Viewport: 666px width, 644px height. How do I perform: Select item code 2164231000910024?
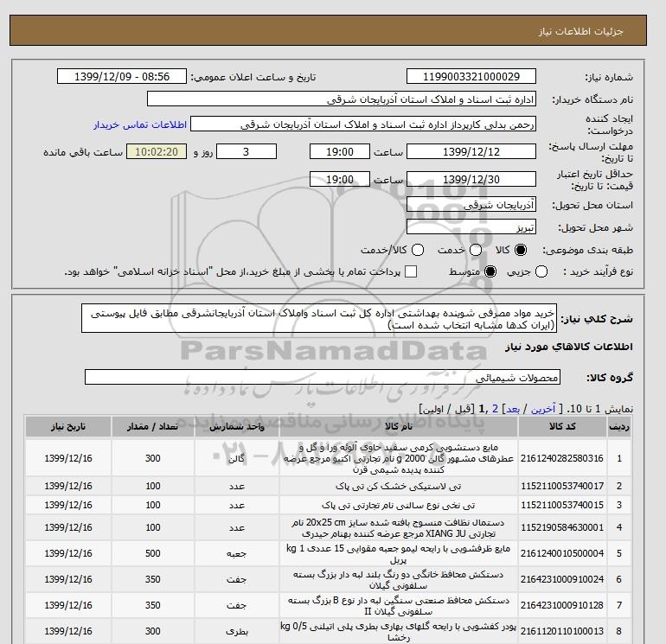point(562,579)
